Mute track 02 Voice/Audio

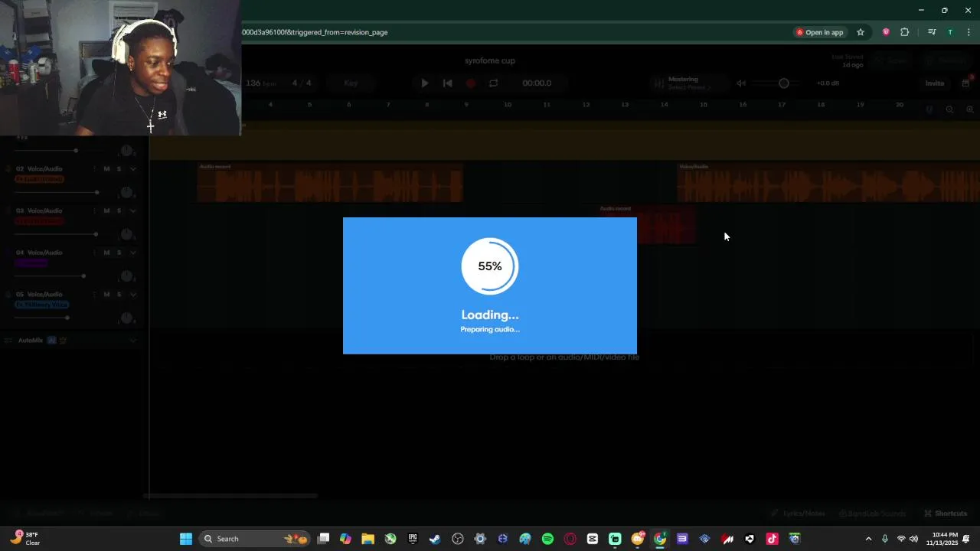click(x=106, y=168)
